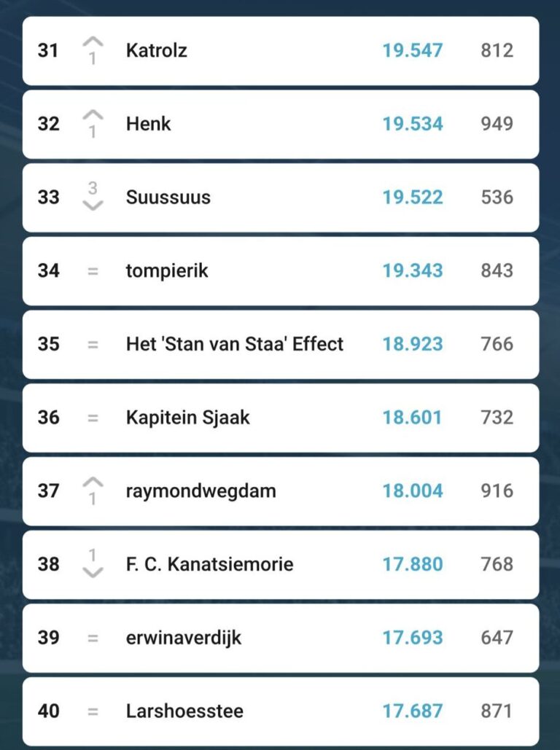This screenshot has height=750, width=560.
Task: Click the rank-up arrow next to Henk
Action: [93, 116]
